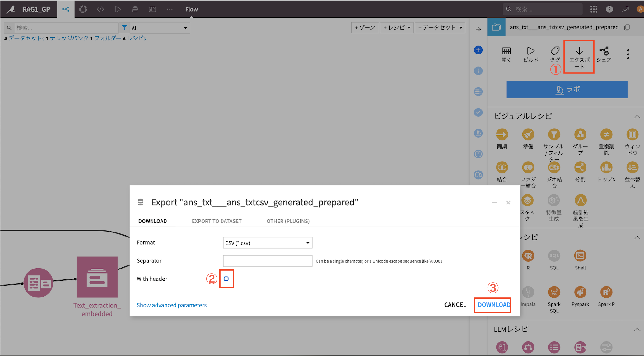644x356 pixels.
Task: Click Show advanced parameters link
Action: point(171,305)
